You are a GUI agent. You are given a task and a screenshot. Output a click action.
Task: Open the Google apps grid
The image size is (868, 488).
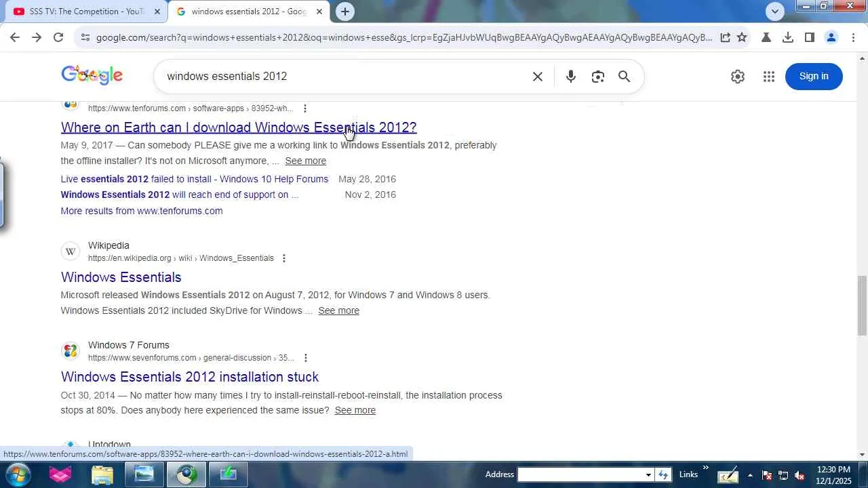[769, 77]
